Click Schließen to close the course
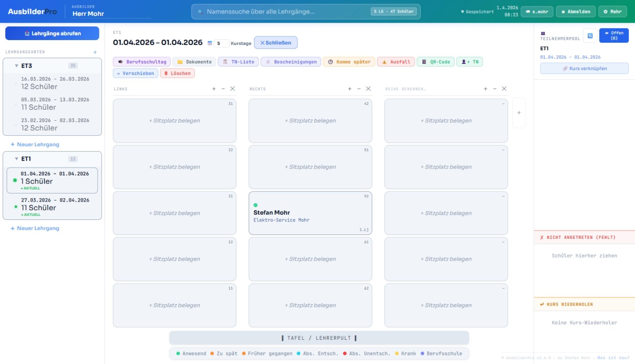 click(x=276, y=43)
